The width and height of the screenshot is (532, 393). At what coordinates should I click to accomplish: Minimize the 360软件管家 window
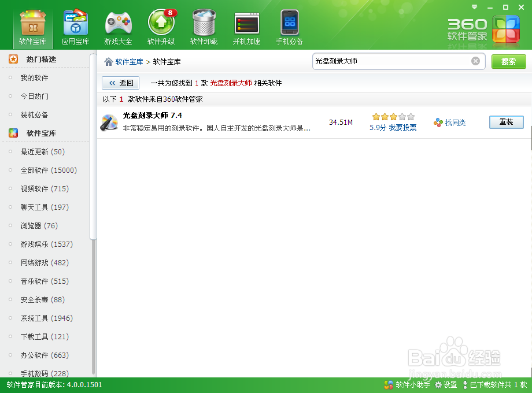coord(490,7)
